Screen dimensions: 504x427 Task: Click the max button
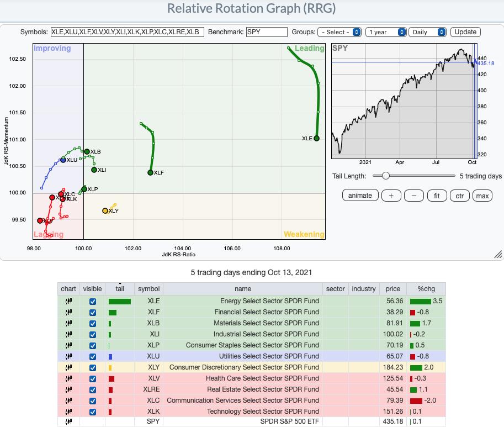(482, 196)
